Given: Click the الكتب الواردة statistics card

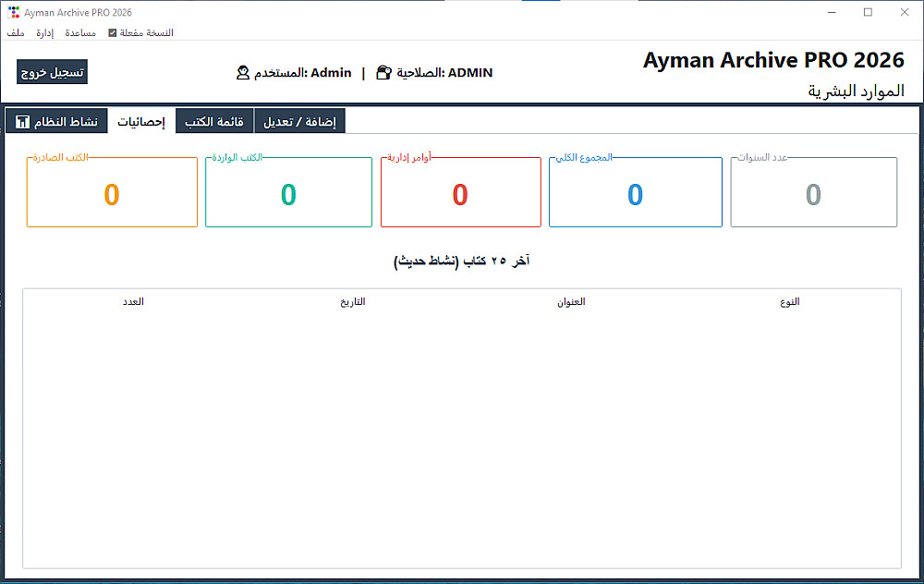Looking at the screenshot, I should (x=288, y=191).
